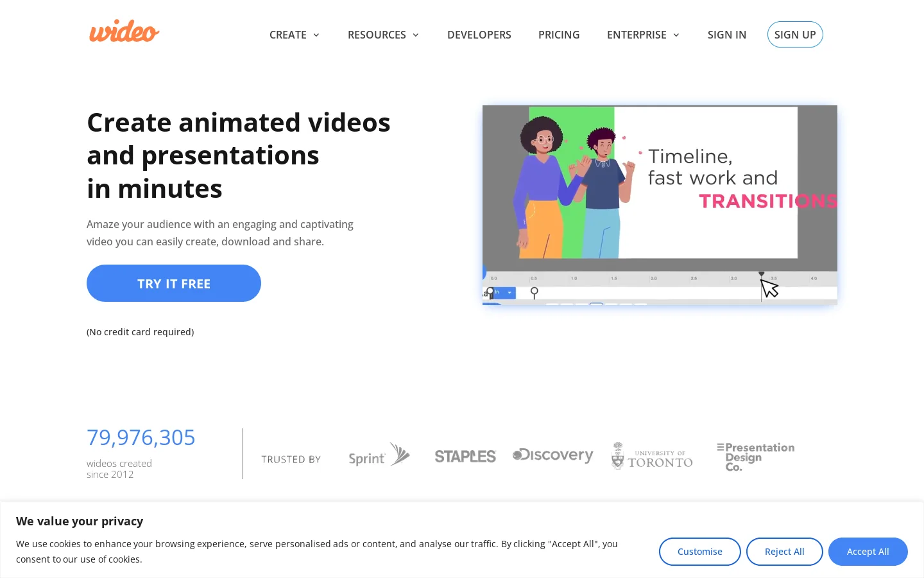Click the Sprint logo

click(379, 455)
